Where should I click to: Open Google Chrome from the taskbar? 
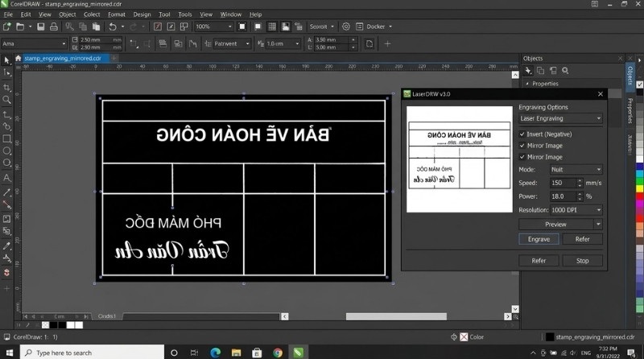click(278, 353)
